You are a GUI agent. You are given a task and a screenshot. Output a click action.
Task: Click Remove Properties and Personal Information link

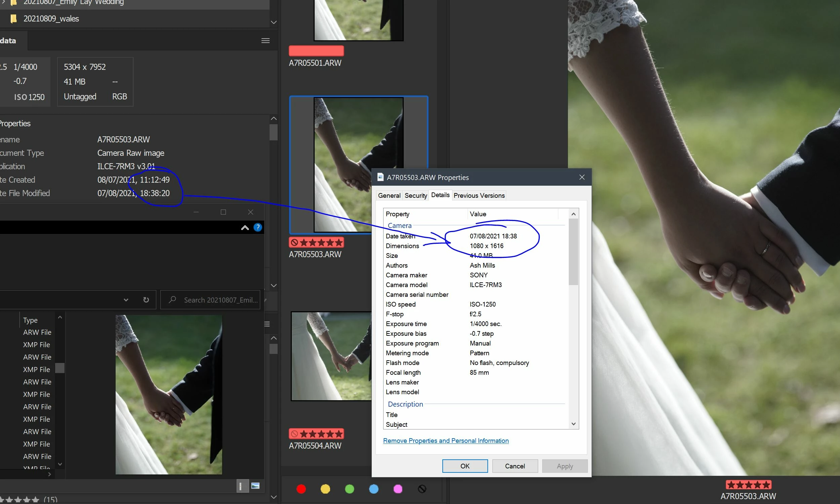446,441
